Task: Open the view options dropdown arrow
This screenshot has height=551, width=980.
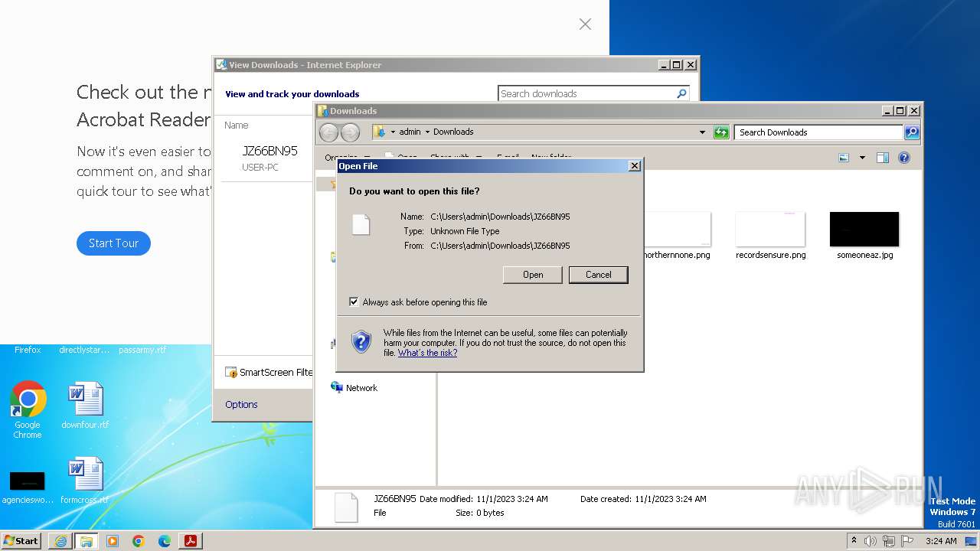Action: point(862,158)
